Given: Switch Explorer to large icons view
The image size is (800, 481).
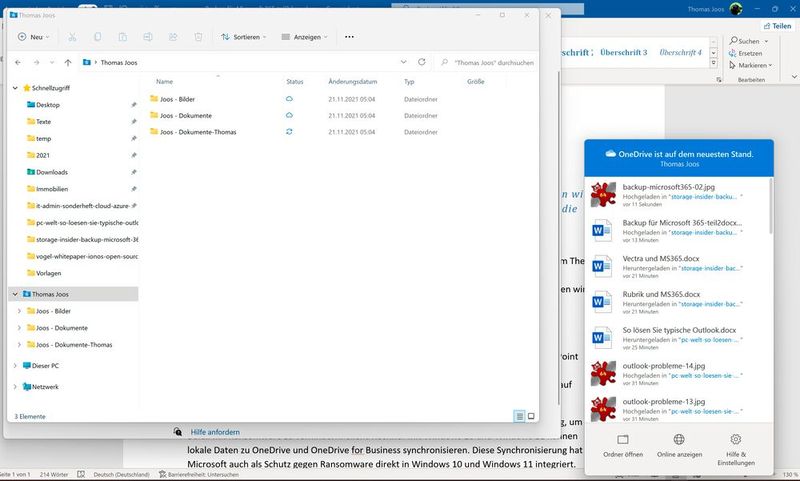Looking at the screenshot, I should [x=531, y=416].
